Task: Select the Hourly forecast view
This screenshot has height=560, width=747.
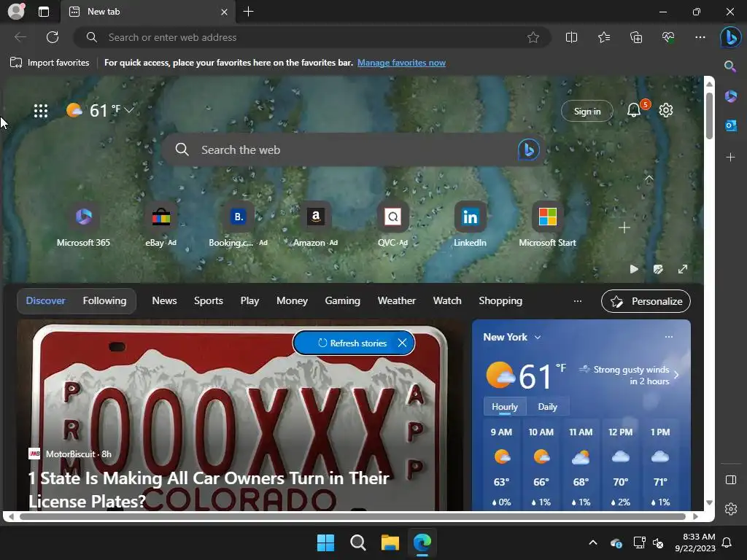Action: [x=505, y=407]
